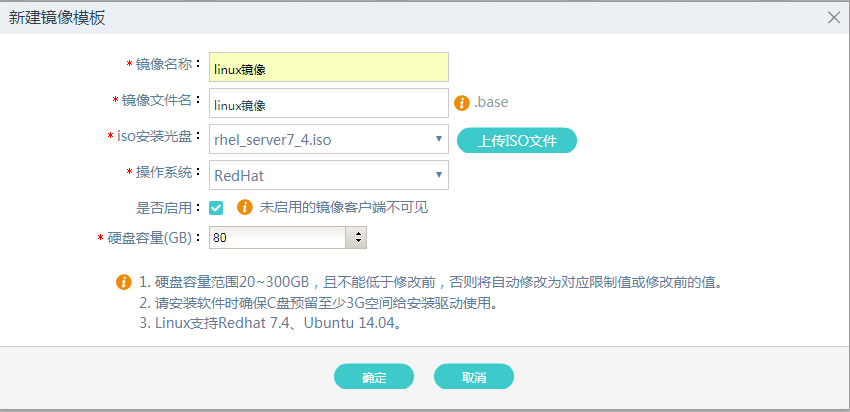Click the 上传ISO文件 button

pyautogui.click(x=517, y=140)
